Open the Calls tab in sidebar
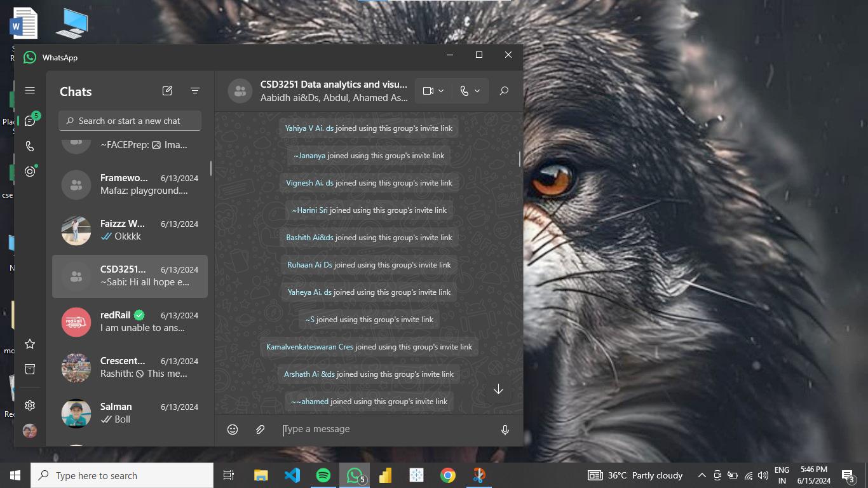The image size is (868, 488). 30,146
